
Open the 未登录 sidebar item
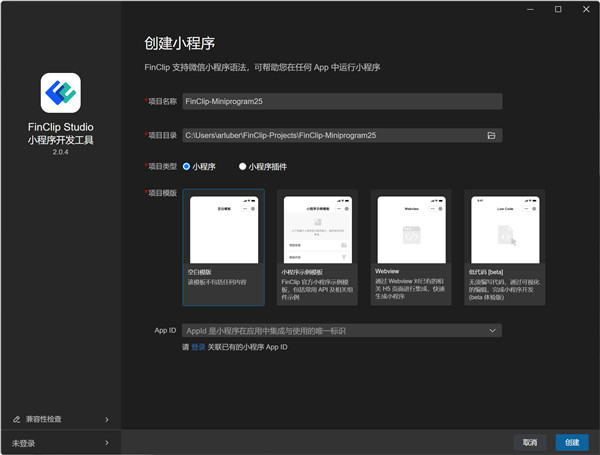click(61, 443)
